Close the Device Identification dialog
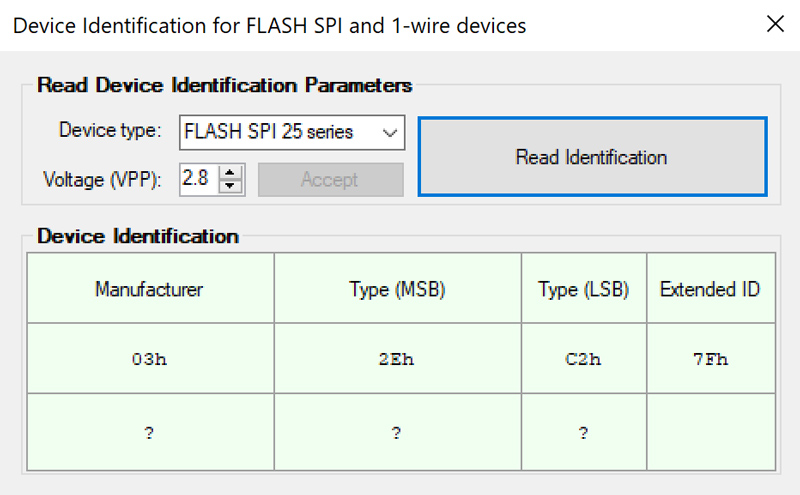The width and height of the screenshot is (800, 495). (x=775, y=25)
